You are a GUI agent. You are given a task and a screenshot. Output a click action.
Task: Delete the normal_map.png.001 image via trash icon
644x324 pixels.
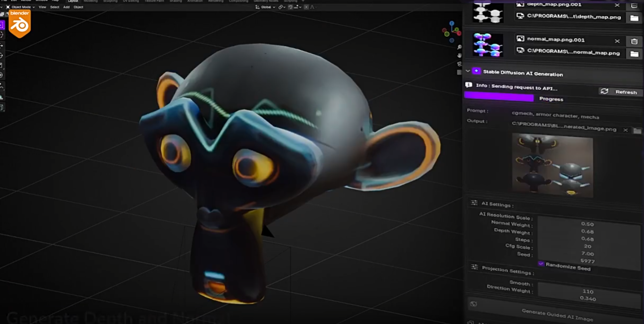tap(634, 41)
